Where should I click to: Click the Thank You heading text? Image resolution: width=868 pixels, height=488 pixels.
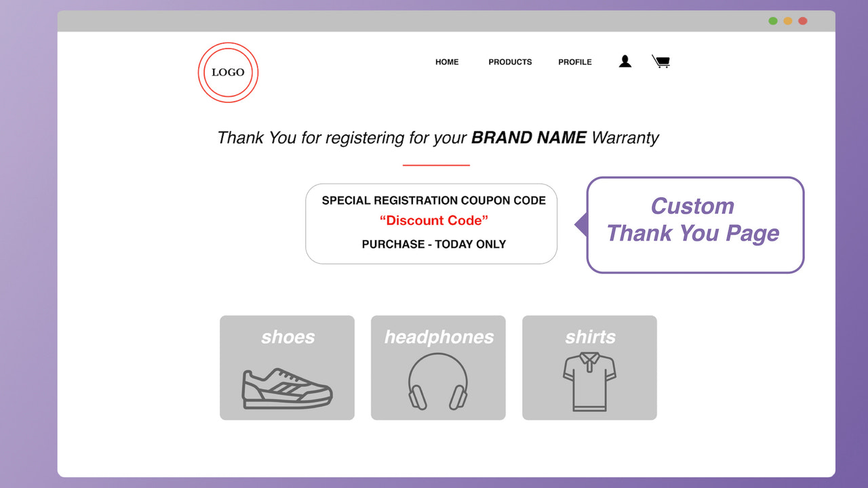click(437, 138)
